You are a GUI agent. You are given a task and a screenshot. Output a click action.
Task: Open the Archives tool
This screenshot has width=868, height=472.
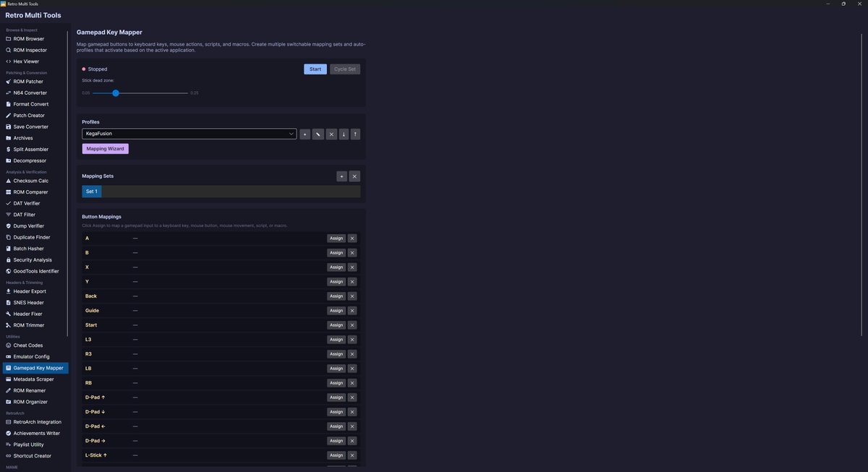point(35,138)
